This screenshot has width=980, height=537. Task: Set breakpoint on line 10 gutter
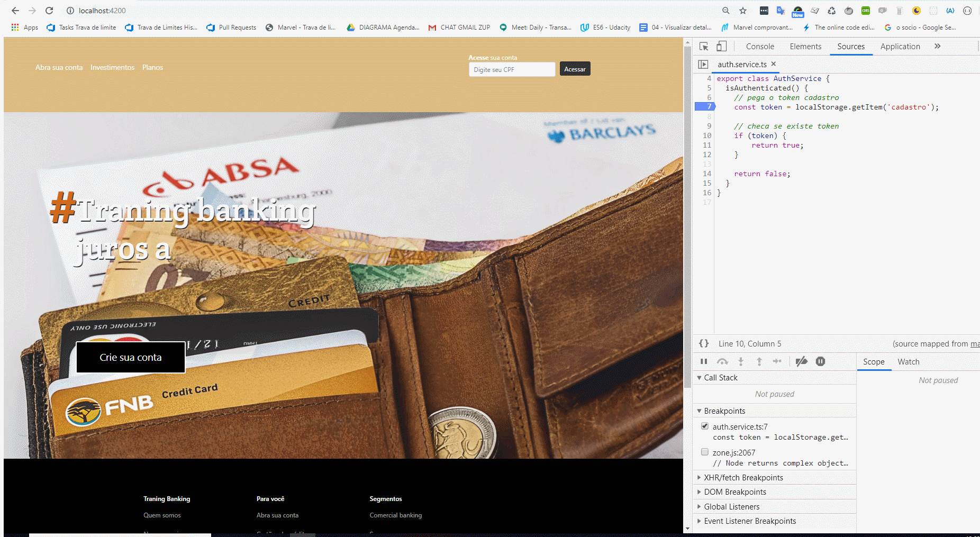(706, 135)
